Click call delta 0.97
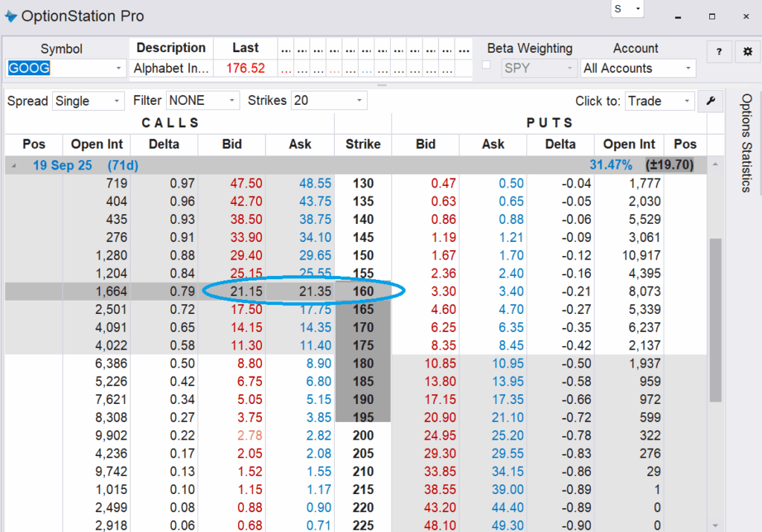This screenshot has height=532, width=762. (x=182, y=184)
